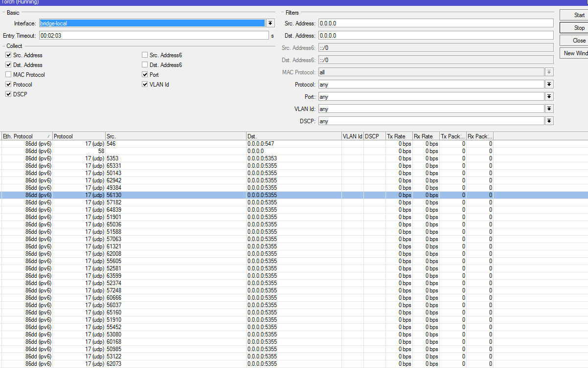Toggle the Port collect checkbox
The image size is (588, 377).
pyautogui.click(x=145, y=75)
